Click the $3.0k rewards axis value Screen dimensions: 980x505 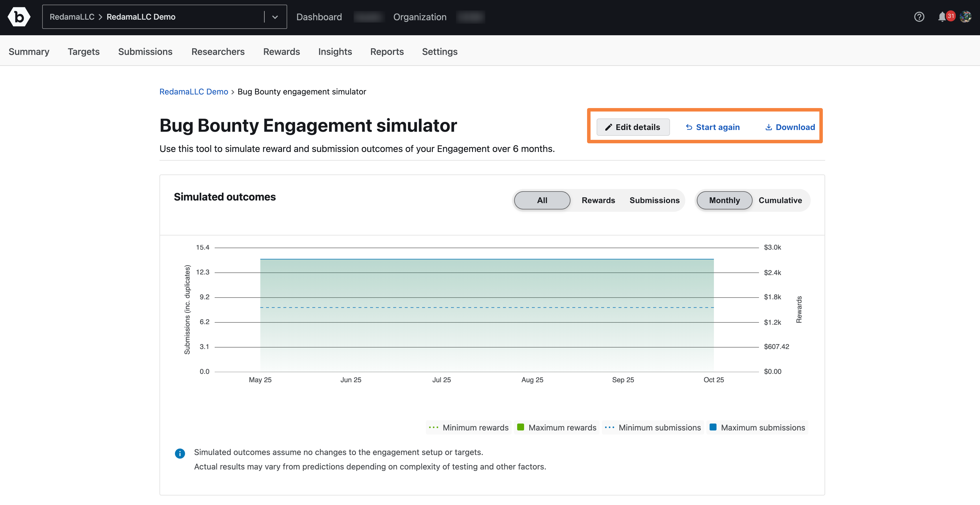(x=772, y=247)
